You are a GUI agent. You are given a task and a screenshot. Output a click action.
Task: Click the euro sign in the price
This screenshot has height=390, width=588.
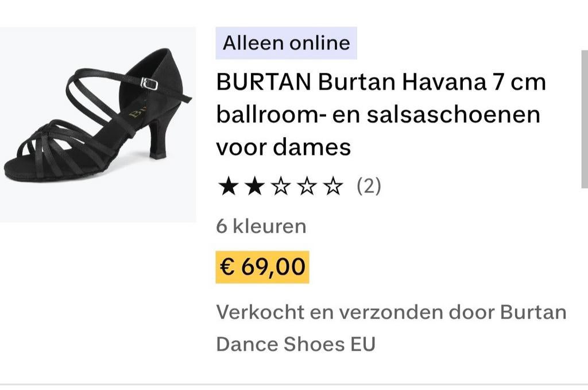(x=226, y=266)
